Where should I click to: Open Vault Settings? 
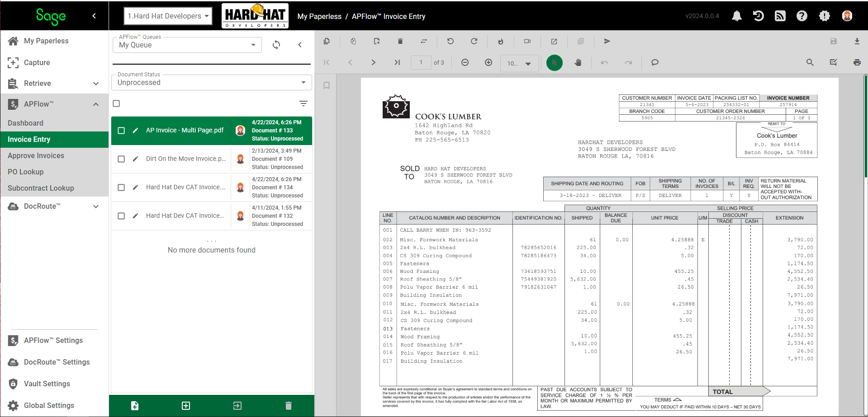[x=54, y=384]
